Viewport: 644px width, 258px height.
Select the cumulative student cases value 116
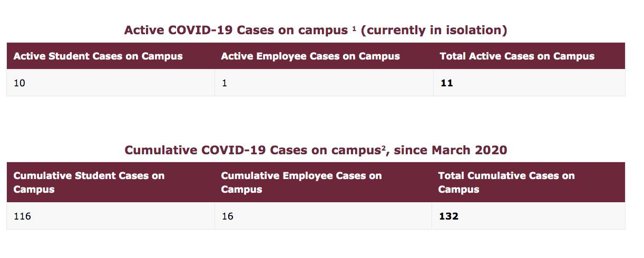[x=22, y=216]
